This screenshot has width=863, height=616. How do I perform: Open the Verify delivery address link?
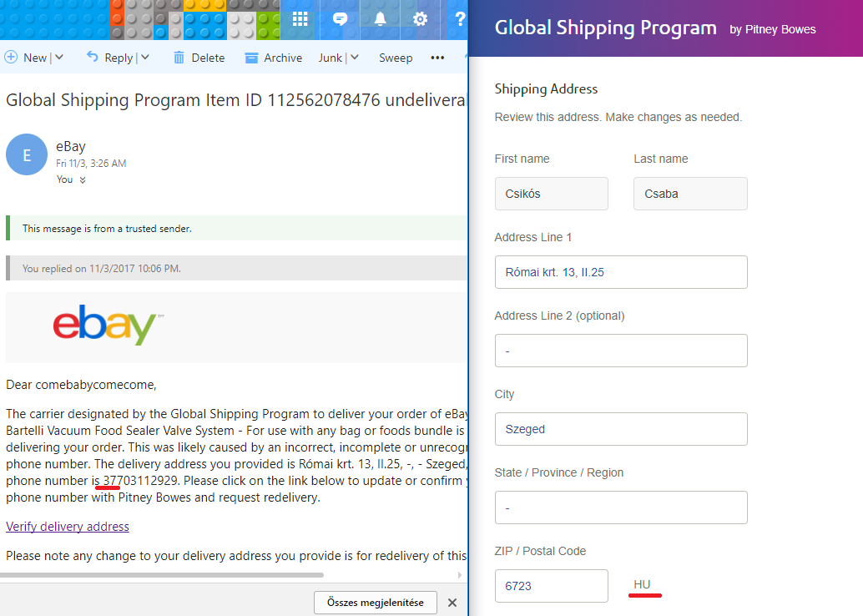point(68,526)
